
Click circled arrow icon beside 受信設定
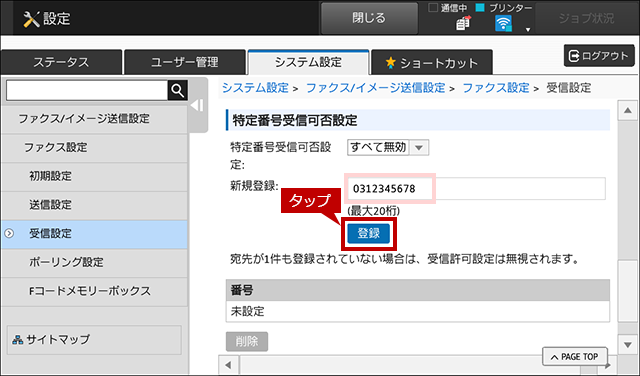pos(9,234)
